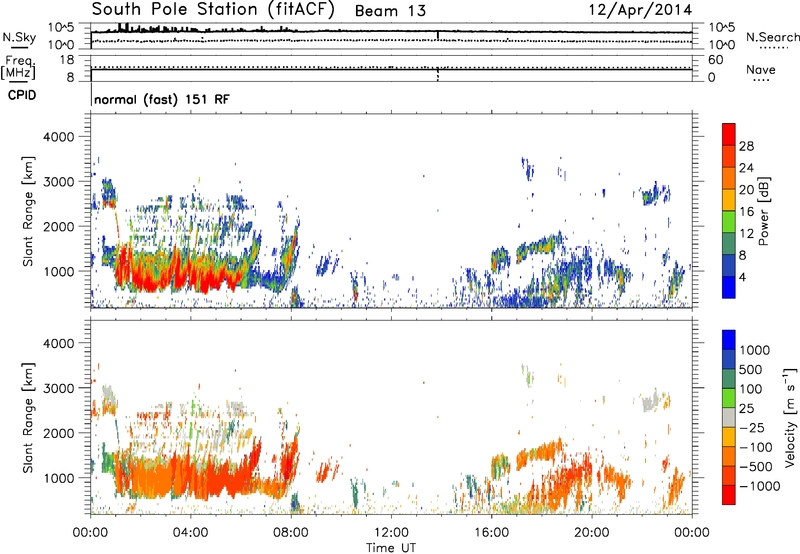Select the 'Freq. [MHz]' label
This screenshot has height=554, width=800.
click(18, 67)
